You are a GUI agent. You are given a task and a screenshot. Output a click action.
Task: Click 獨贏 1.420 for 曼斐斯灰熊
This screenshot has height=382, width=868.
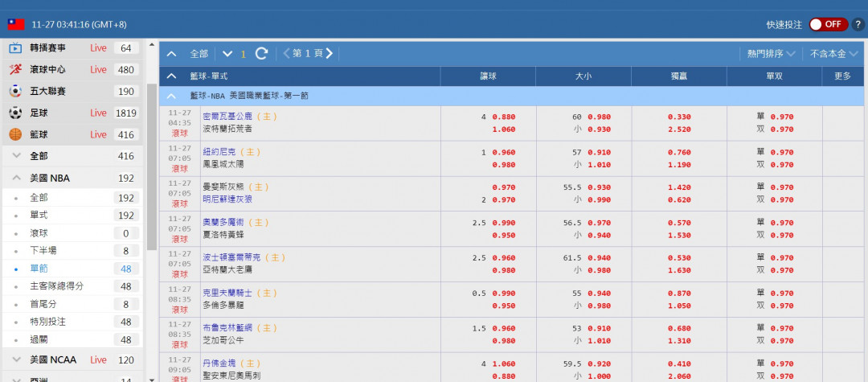coord(679,187)
